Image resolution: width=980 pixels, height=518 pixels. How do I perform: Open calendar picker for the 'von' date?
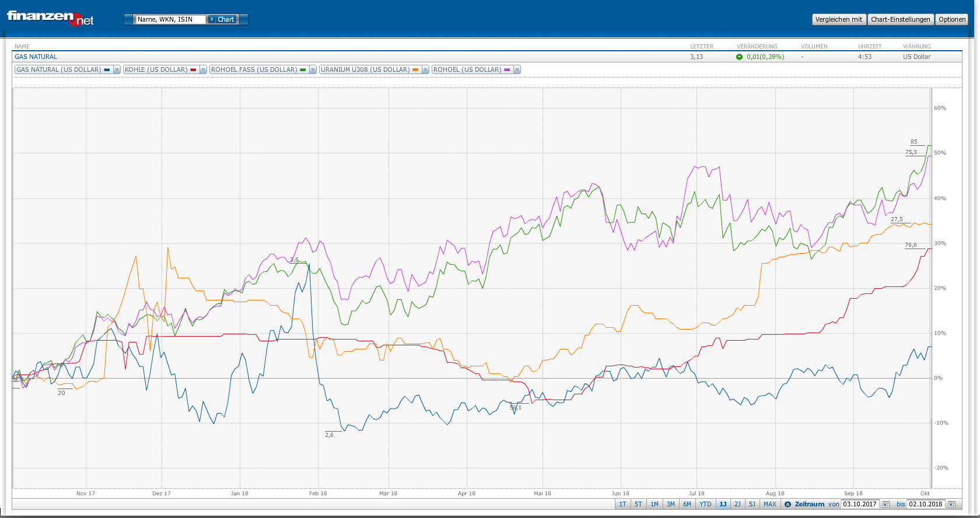pos(886,505)
